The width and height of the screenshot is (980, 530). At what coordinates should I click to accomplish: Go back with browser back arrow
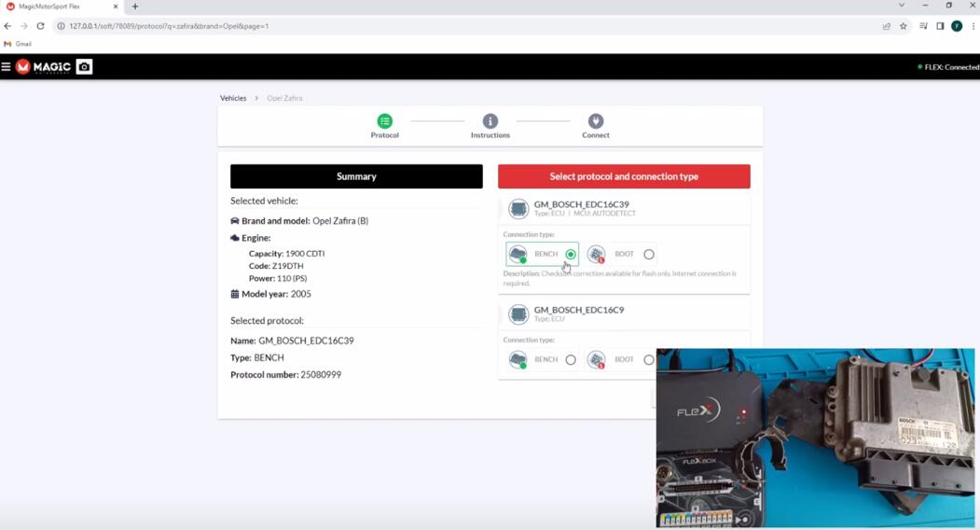coord(7,26)
